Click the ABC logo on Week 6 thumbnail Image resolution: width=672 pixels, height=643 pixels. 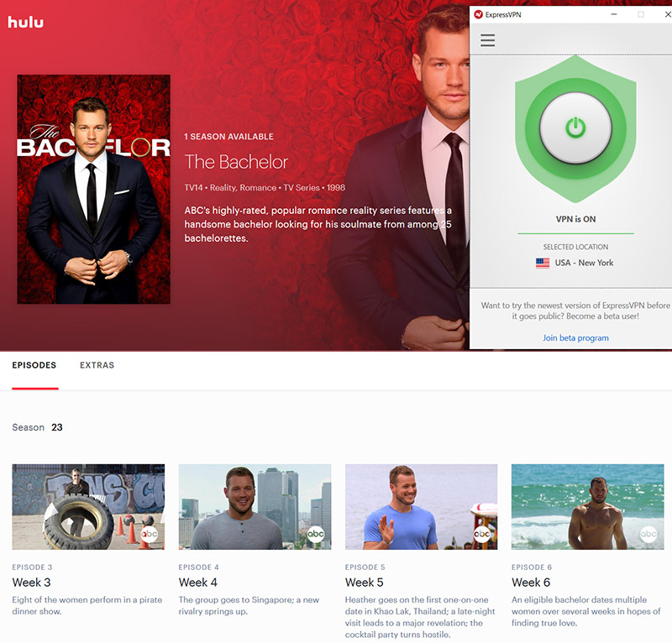click(648, 534)
